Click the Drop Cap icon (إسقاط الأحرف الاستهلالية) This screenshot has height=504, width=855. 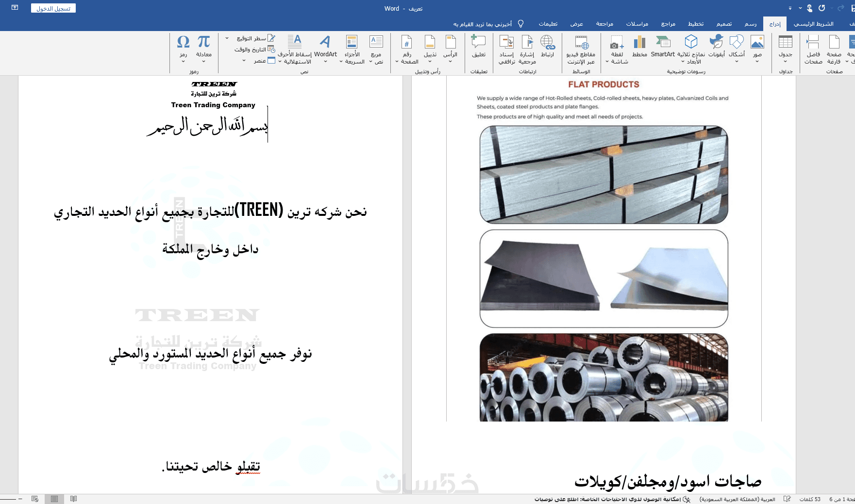click(x=295, y=42)
